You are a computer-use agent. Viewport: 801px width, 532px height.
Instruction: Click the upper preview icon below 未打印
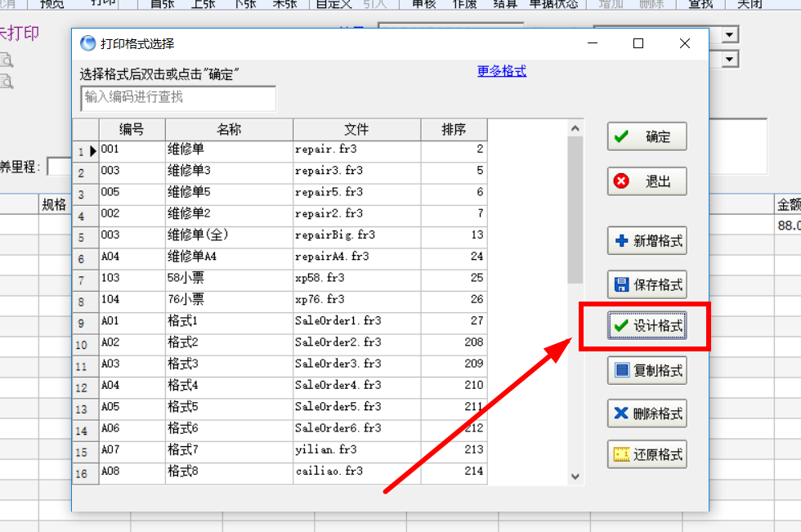(x=7, y=60)
